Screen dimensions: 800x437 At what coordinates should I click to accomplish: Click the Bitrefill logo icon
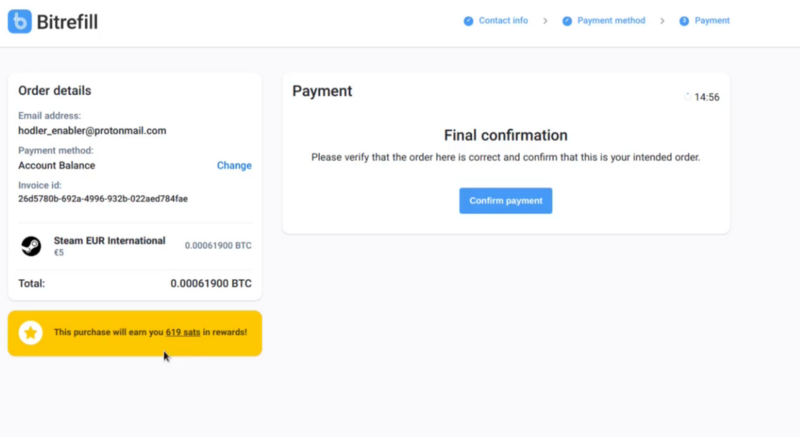pyautogui.click(x=19, y=21)
